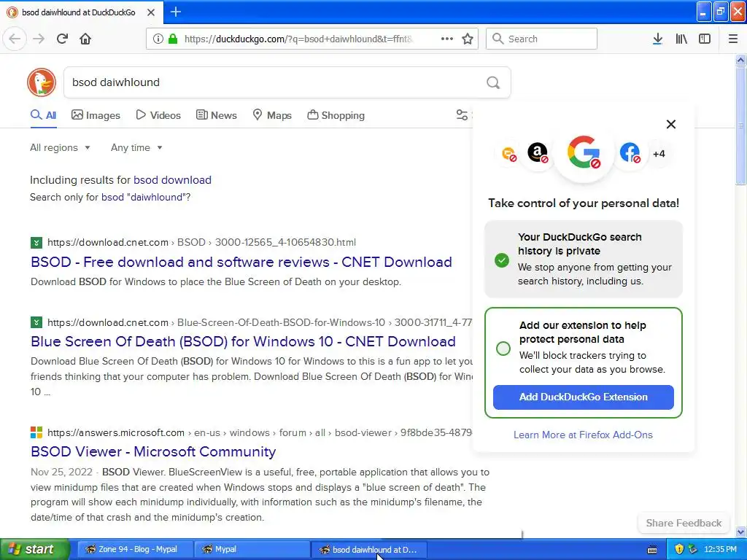Open the page actions three-dot menu

point(447,39)
